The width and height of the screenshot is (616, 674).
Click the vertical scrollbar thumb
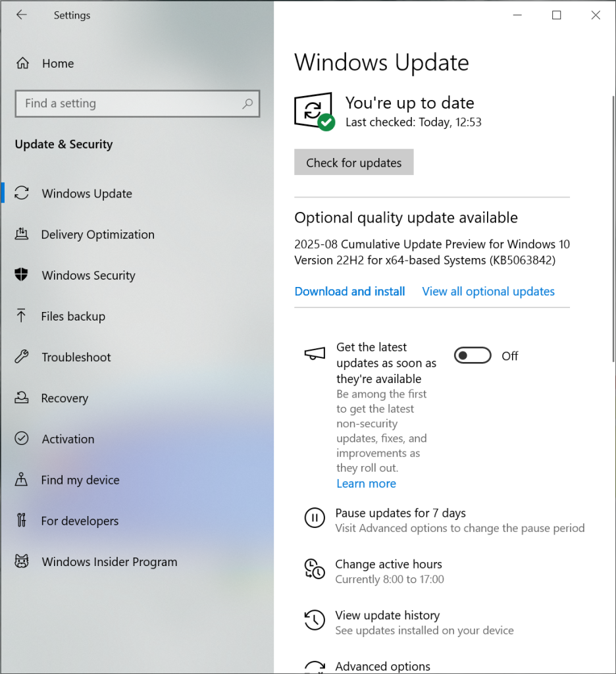coord(613,228)
